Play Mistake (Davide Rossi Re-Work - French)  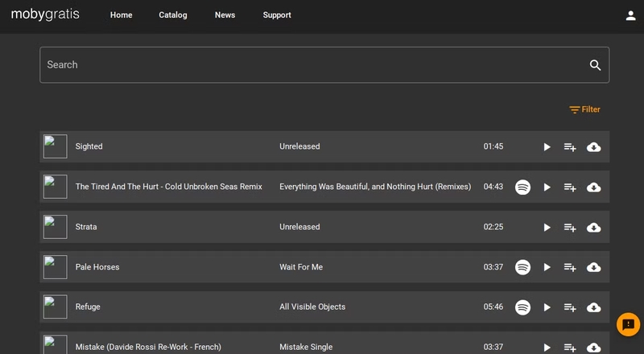click(547, 348)
